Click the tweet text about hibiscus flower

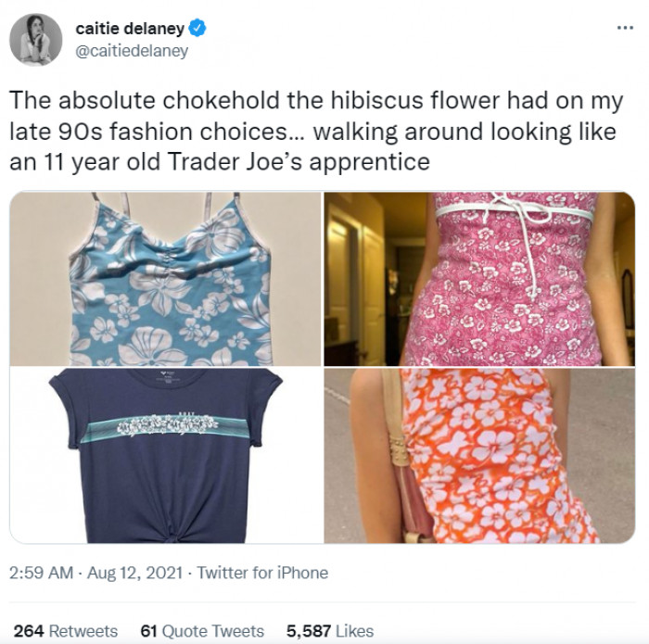pyautogui.click(x=315, y=131)
